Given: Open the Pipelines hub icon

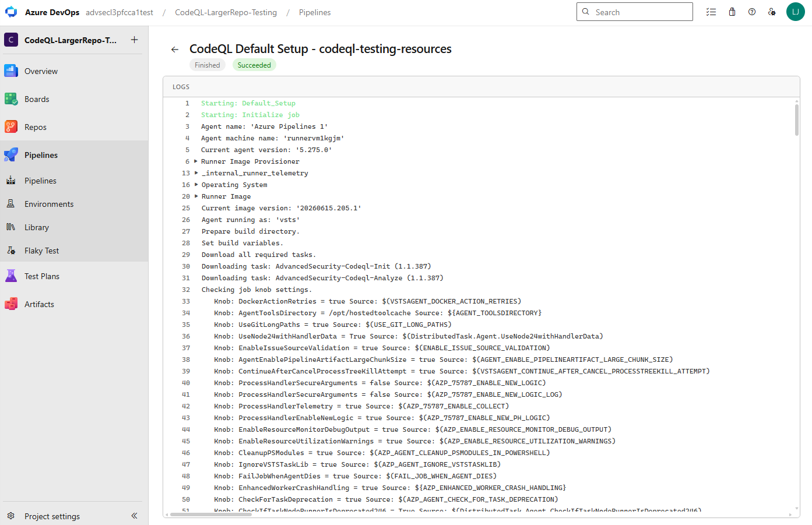Looking at the screenshot, I should tap(11, 155).
